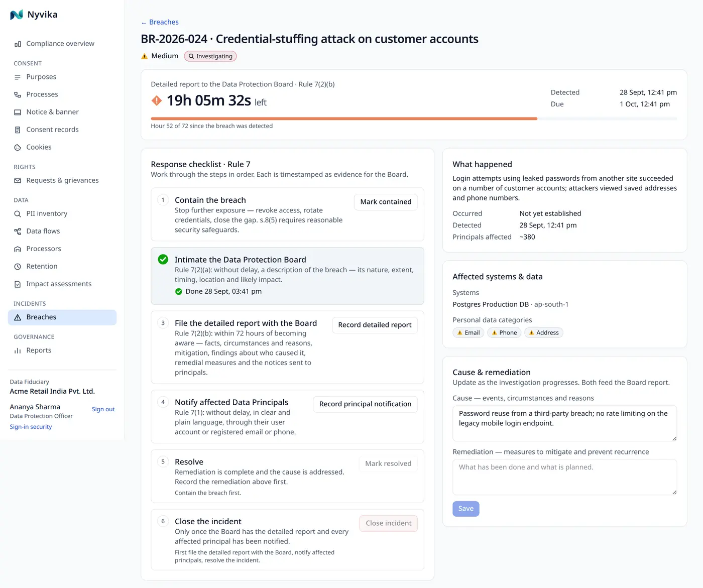Click the Close incident button
Image resolution: width=703 pixels, height=588 pixels.
388,523
